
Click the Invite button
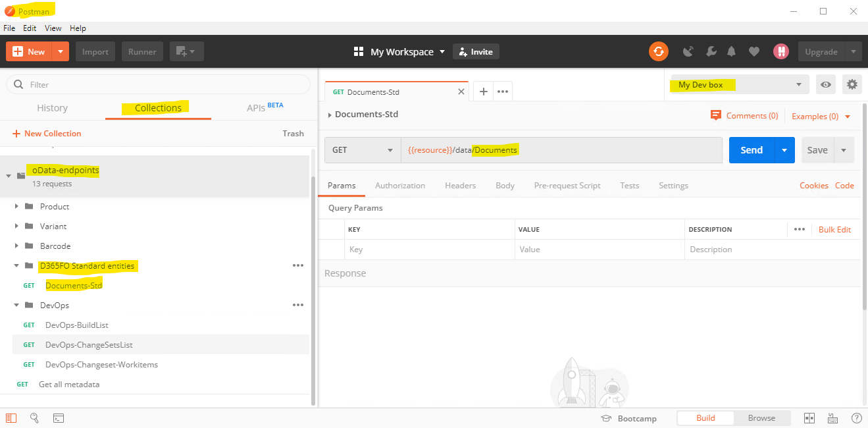(x=476, y=51)
